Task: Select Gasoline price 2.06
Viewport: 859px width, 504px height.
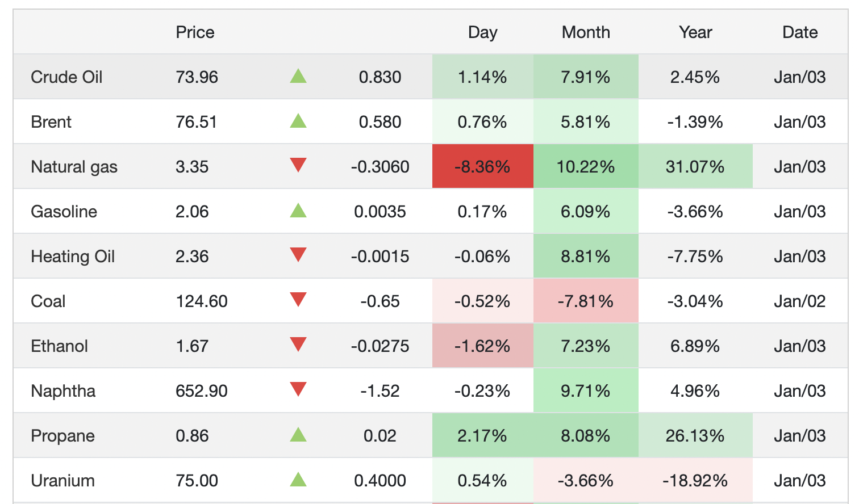Action: (192, 212)
